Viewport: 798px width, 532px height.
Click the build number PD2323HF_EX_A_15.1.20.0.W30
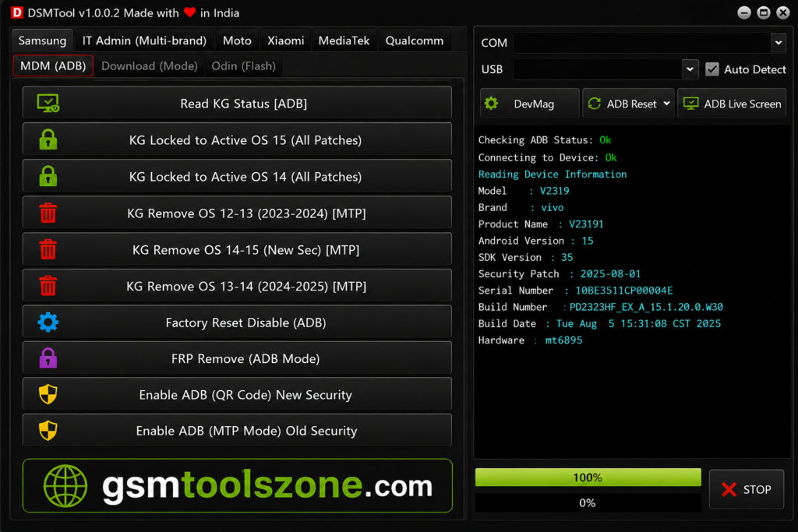646,307
